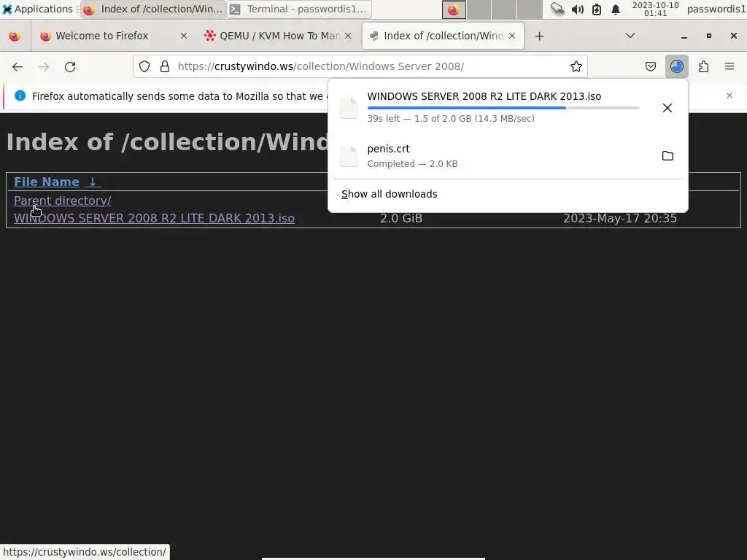The height and width of the screenshot is (560, 747).
Task: Reload the current page
Action: (x=70, y=66)
